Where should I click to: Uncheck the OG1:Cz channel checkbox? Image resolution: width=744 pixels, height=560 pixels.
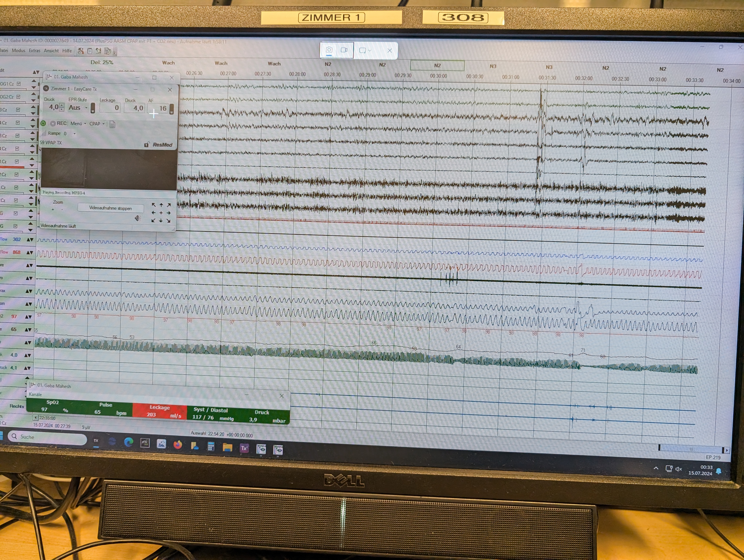(x=19, y=84)
